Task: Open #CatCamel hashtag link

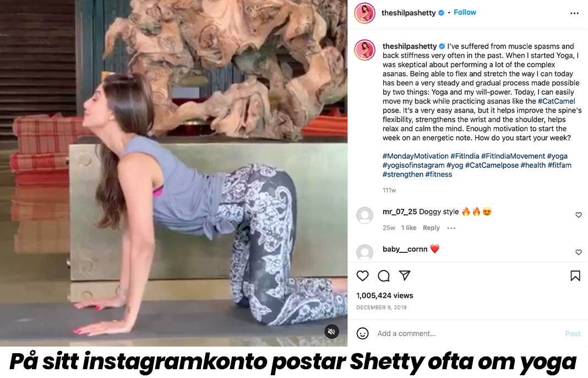Action: (556, 101)
